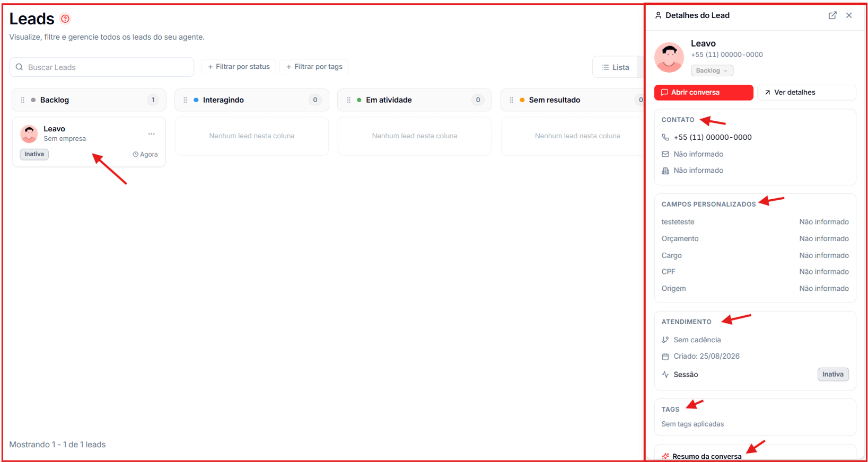Close the Detalhes do Lead panel
Image resolution: width=868 pixels, height=462 pixels.
(x=849, y=15)
